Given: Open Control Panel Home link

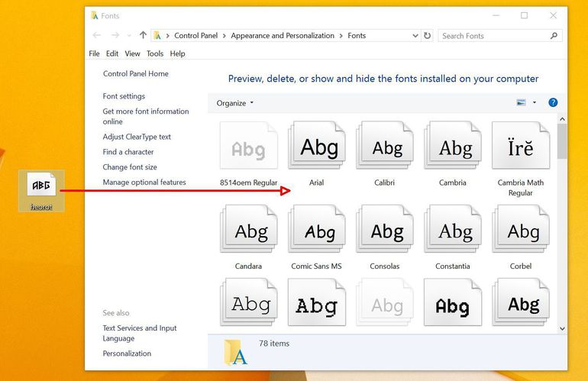Looking at the screenshot, I should pos(136,74).
